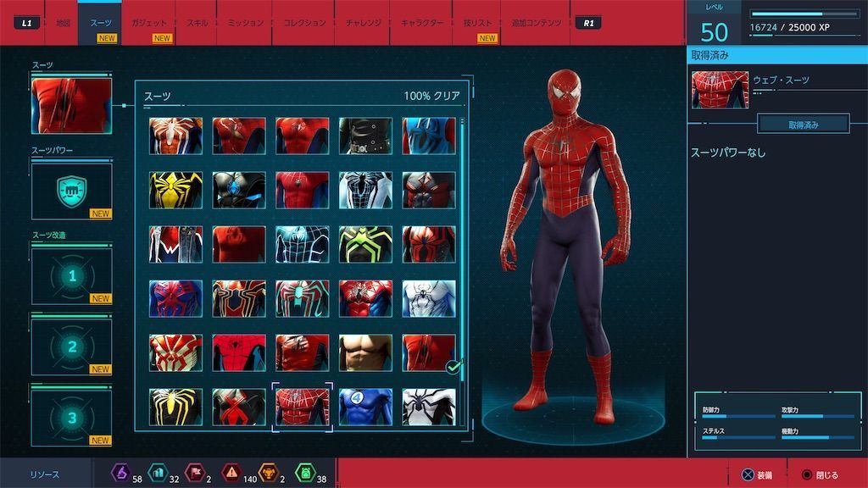Select the スーツ tab
This screenshot has width=868, height=488.
pos(100,23)
